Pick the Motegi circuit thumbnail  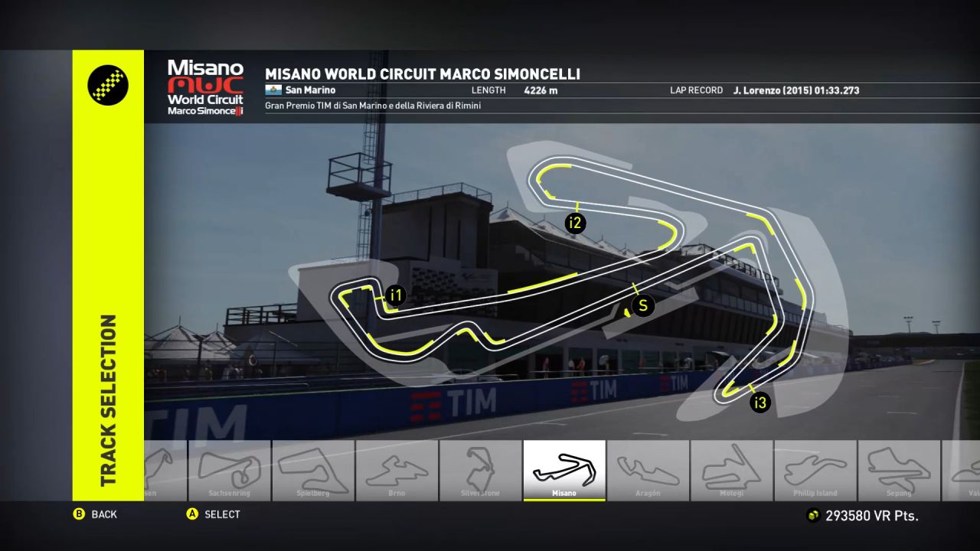[731, 470]
